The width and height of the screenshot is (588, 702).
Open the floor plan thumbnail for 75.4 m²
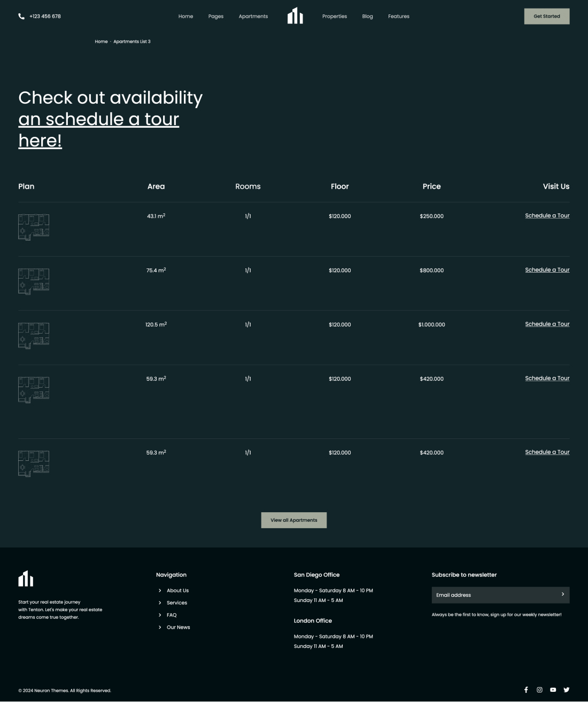34,281
